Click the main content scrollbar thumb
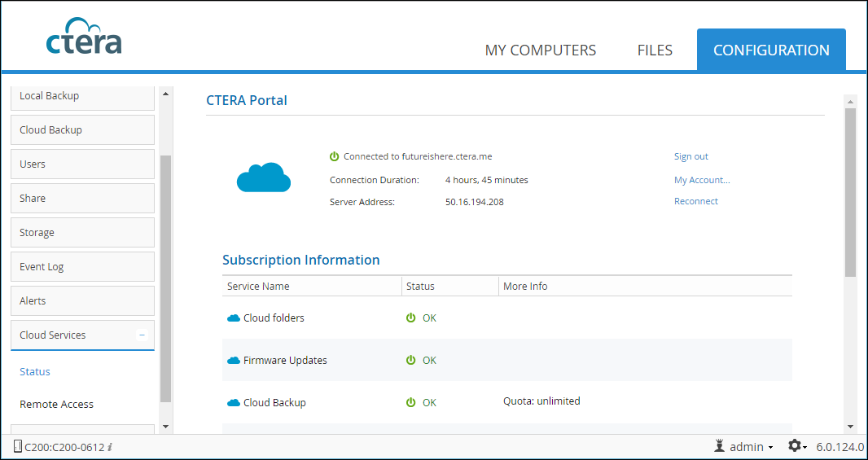Image resolution: width=868 pixels, height=460 pixels. [850, 192]
